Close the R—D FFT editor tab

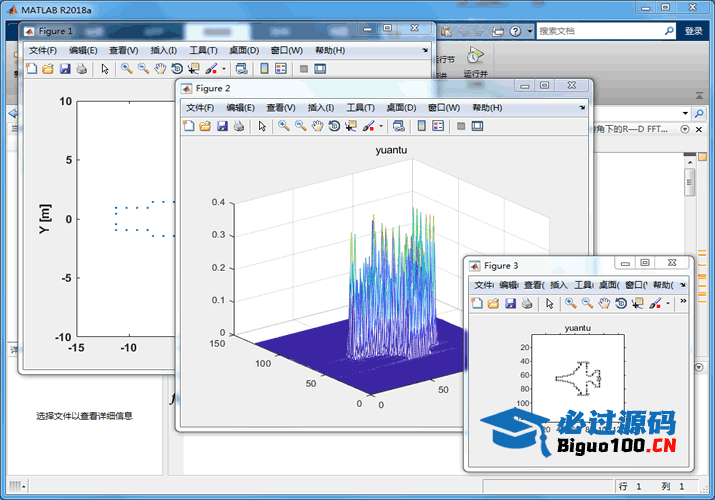tap(699, 129)
